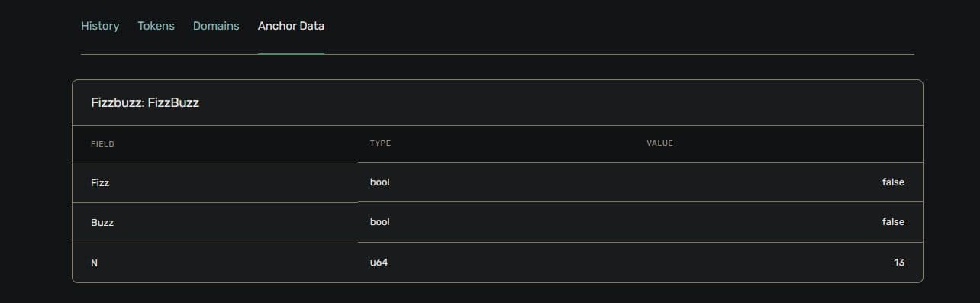The height and width of the screenshot is (303, 980).
Task: Select the Fizz field name
Action: coord(100,182)
